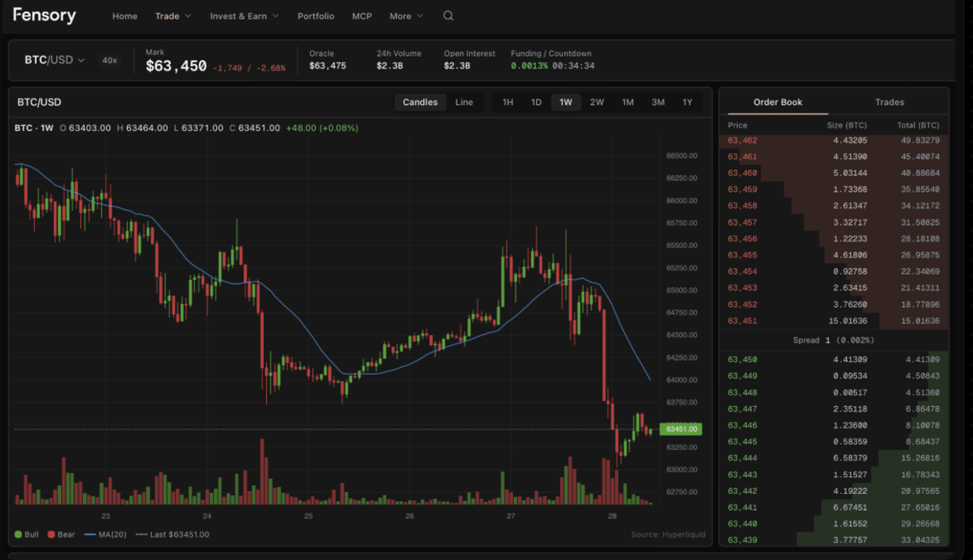Viewport: 973px width, 560px height.
Task: Switch the chart to Line view
Action: click(464, 102)
